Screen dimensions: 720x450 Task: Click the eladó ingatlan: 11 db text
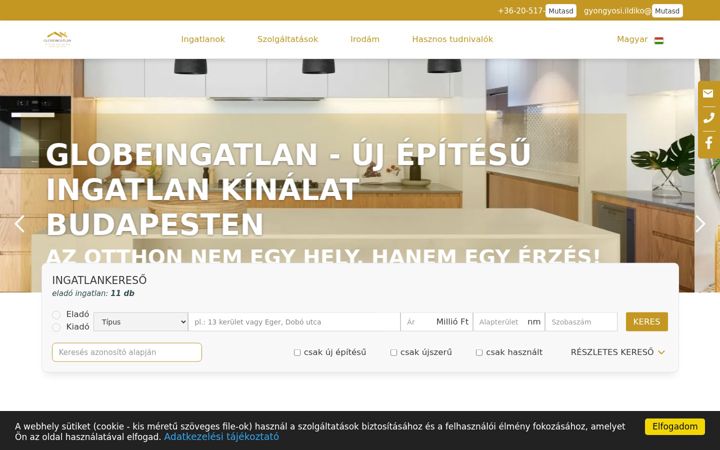coord(93,293)
